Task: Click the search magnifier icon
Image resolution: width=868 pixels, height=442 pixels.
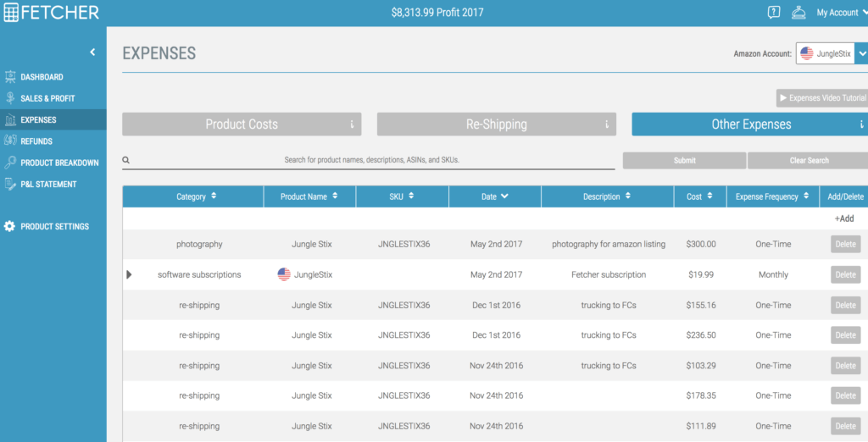Action: [125, 160]
